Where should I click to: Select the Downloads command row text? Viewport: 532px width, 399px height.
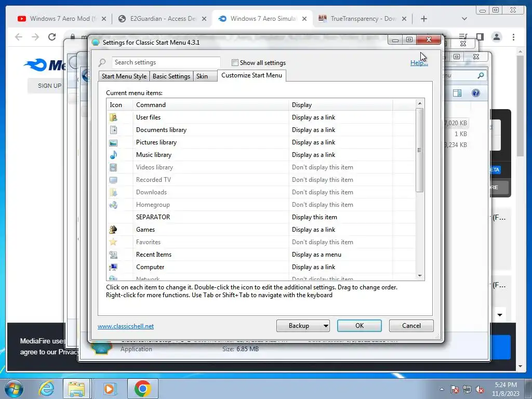151,192
